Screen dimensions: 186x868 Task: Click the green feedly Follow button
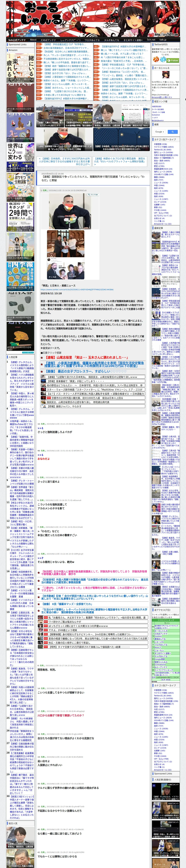tap(173, 60)
